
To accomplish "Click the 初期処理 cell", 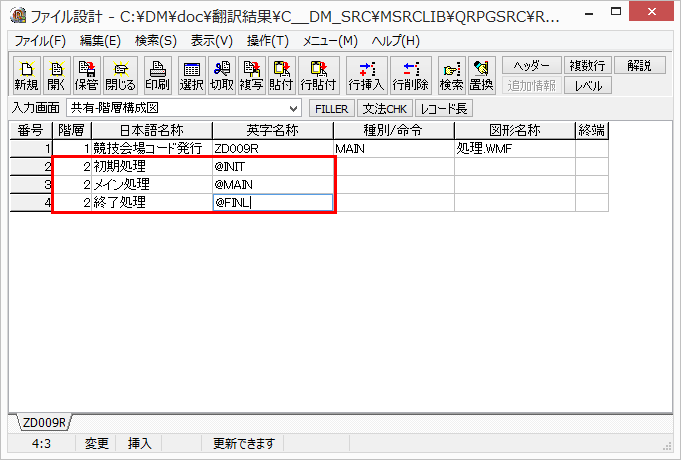I will click(x=152, y=166).
